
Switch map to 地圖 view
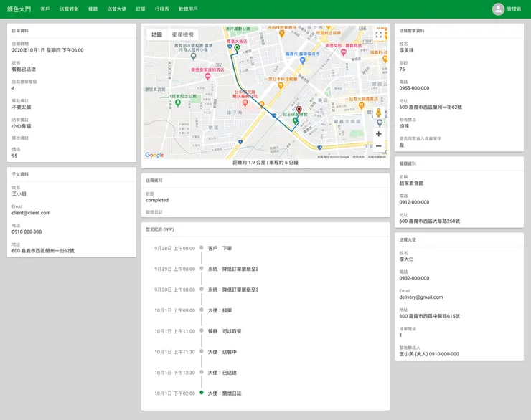[x=156, y=34]
